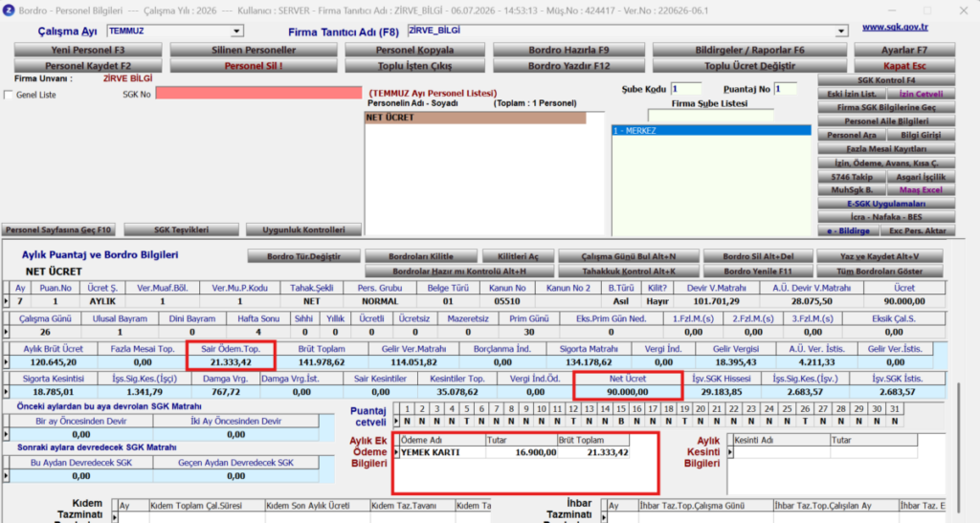Open Toplu İşten Çıkış

(x=414, y=66)
